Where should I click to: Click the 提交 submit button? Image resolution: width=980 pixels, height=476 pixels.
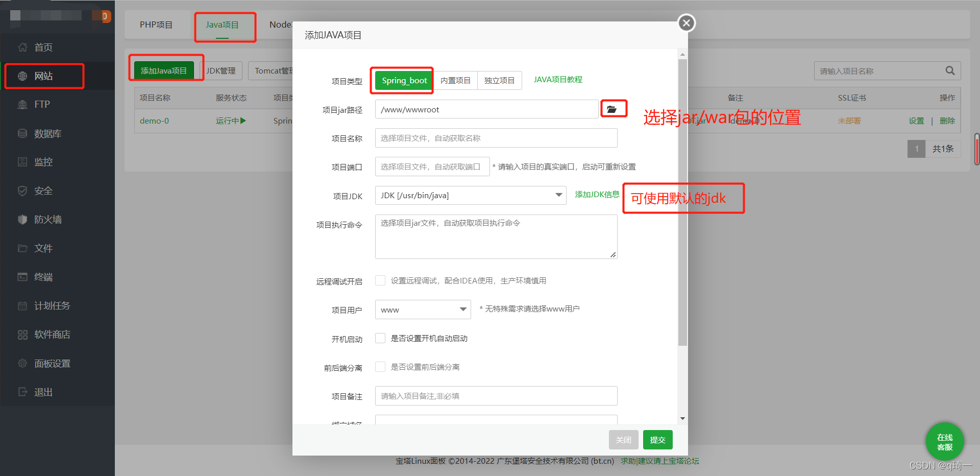point(657,440)
